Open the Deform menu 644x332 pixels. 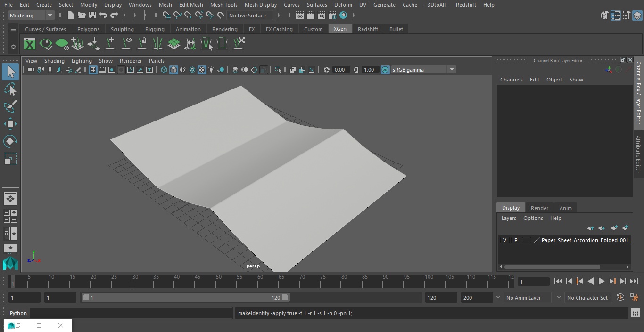pyautogui.click(x=343, y=5)
